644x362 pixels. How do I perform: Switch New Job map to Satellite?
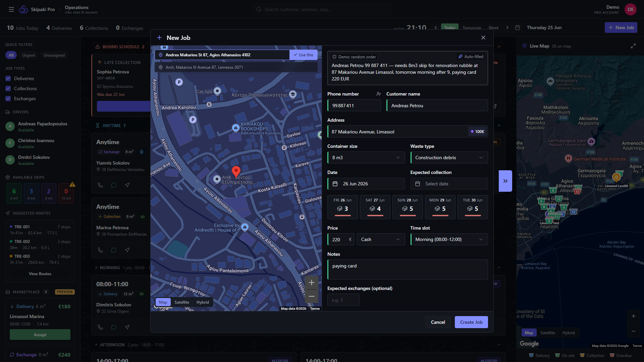182,302
